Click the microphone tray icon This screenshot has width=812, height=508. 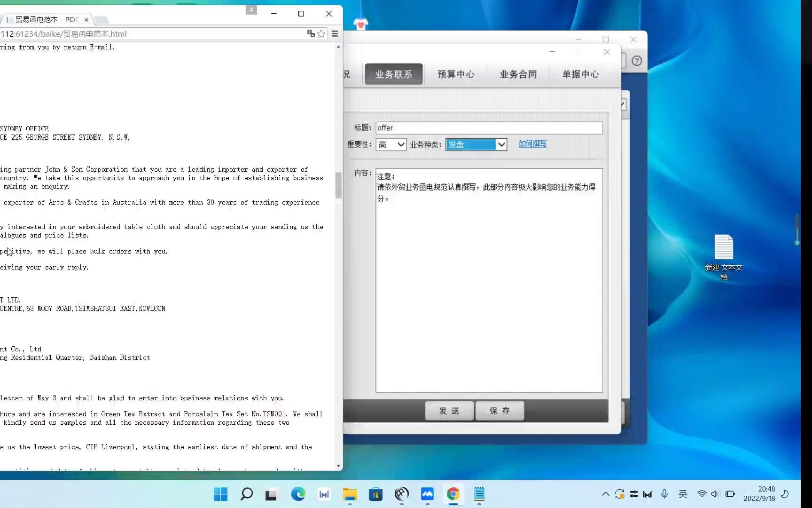click(664, 494)
